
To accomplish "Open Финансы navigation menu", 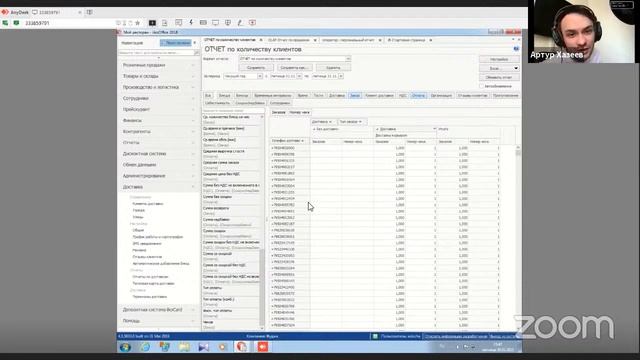I will tap(158, 120).
